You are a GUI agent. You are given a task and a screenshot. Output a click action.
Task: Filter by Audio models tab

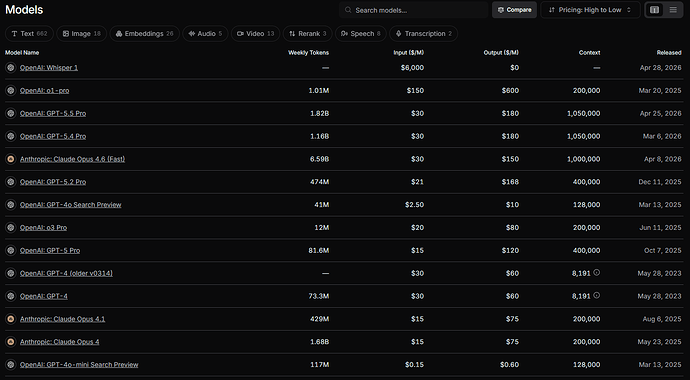pos(206,34)
